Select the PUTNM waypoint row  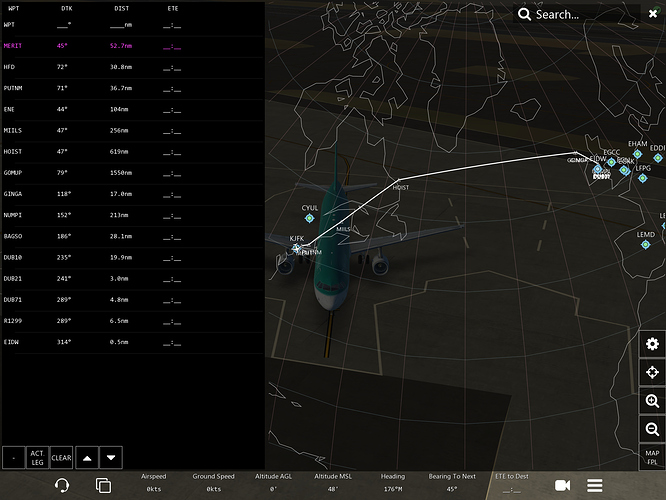[x=133, y=88]
